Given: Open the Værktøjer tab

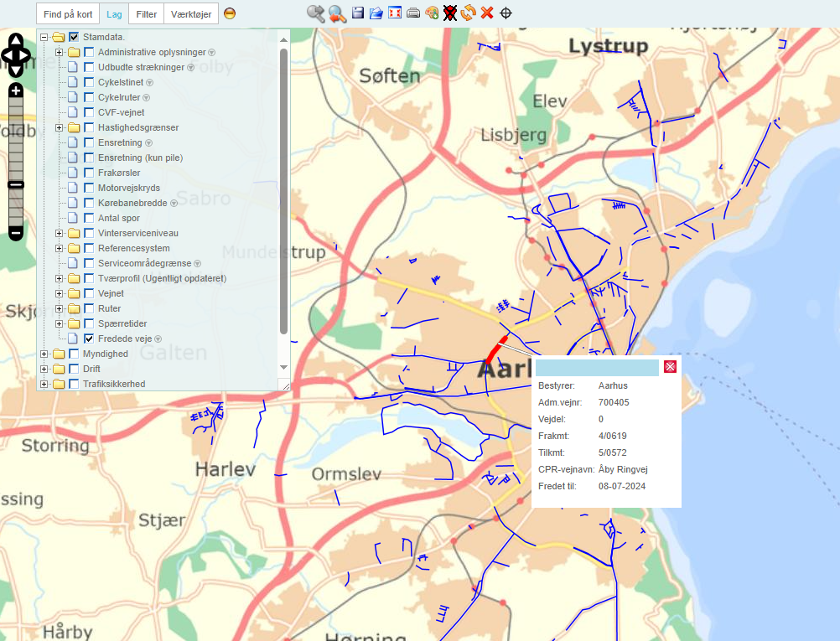Looking at the screenshot, I should [x=191, y=14].
